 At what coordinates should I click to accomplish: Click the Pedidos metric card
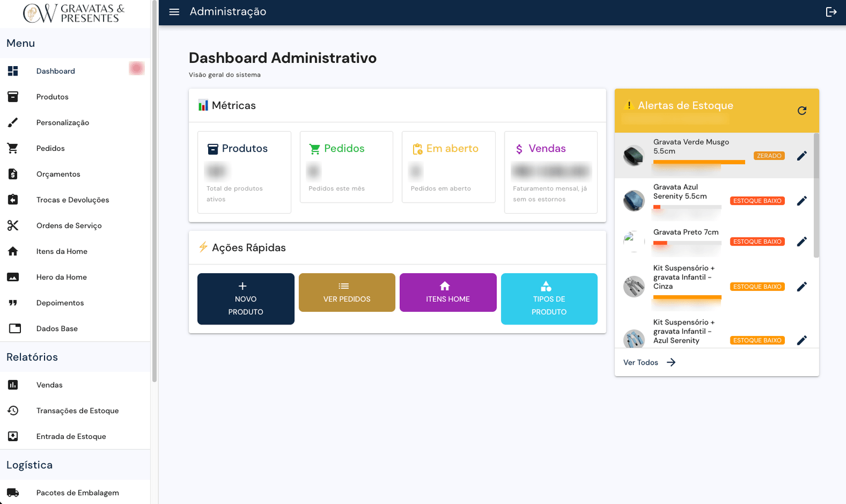(346, 167)
